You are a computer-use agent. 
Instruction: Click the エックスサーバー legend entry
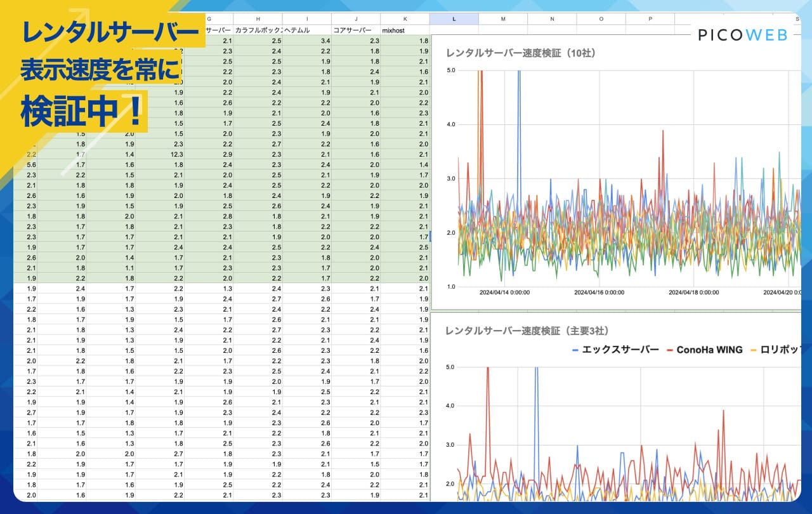click(615, 350)
